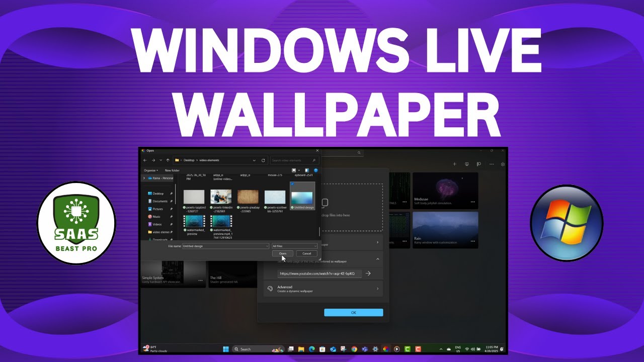Expand the Advanced dynamic wallpaper option

(x=324, y=289)
